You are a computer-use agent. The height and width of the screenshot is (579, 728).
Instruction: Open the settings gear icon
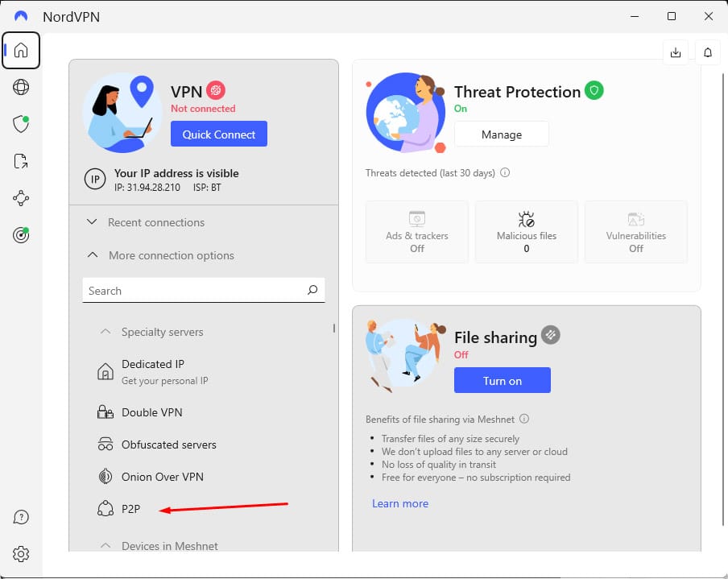[21, 554]
